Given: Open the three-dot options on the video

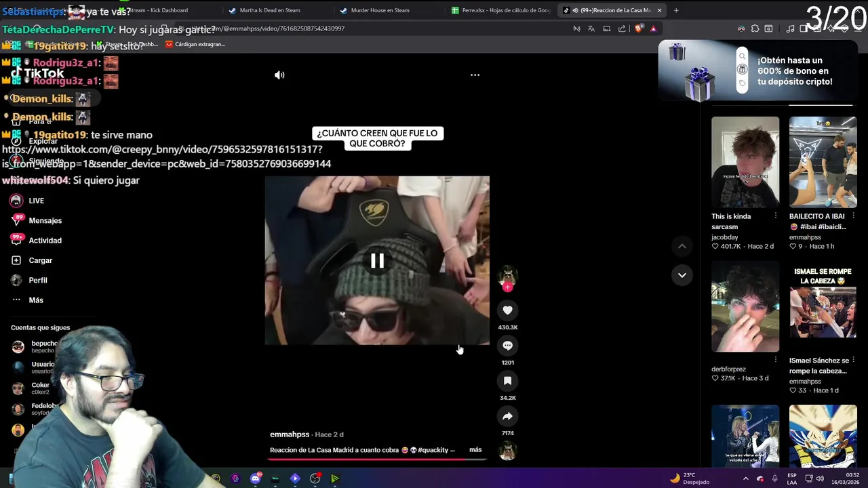Looking at the screenshot, I should (x=475, y=75).
